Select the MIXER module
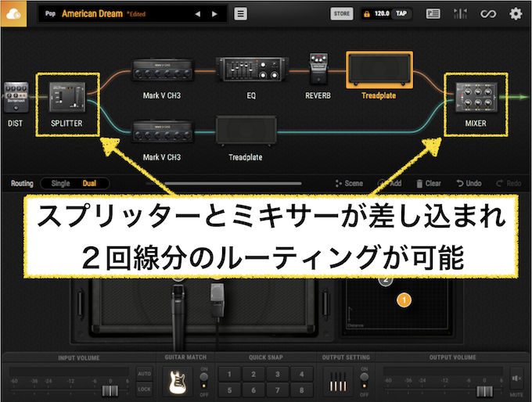The width and height of the screenshot is (532, 402). pyautogui.click(x=476, y=97)
